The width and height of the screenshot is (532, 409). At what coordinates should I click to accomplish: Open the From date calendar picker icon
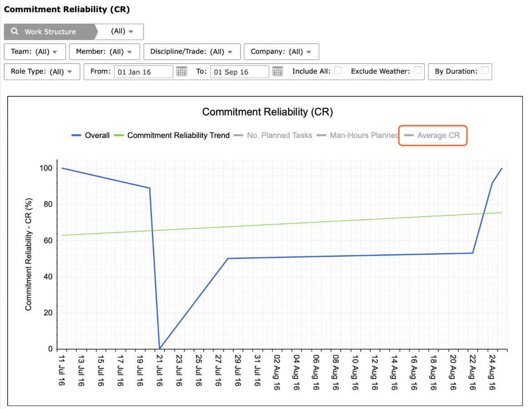click(x=181, y=71)
